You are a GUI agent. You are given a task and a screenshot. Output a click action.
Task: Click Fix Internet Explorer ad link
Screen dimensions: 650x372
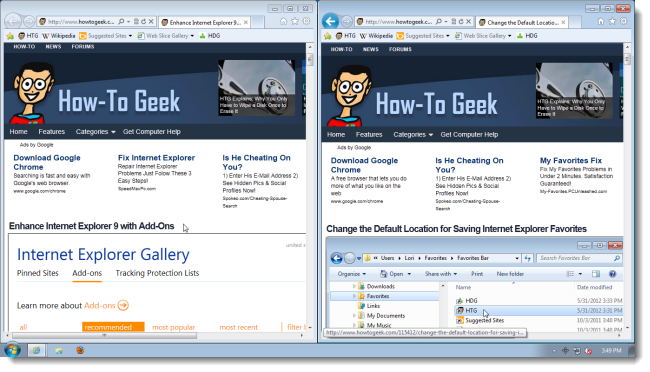(x=156, y=158)
